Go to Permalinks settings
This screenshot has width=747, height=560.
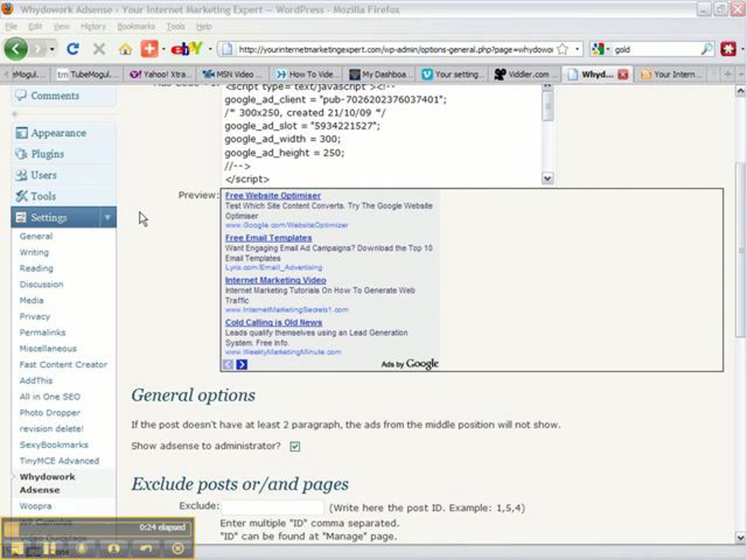point(43,333)
